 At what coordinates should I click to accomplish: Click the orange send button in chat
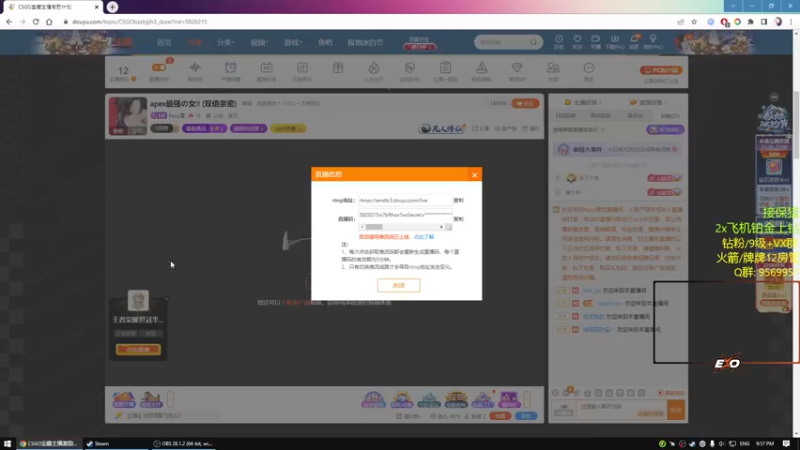(x=676, y=410)
